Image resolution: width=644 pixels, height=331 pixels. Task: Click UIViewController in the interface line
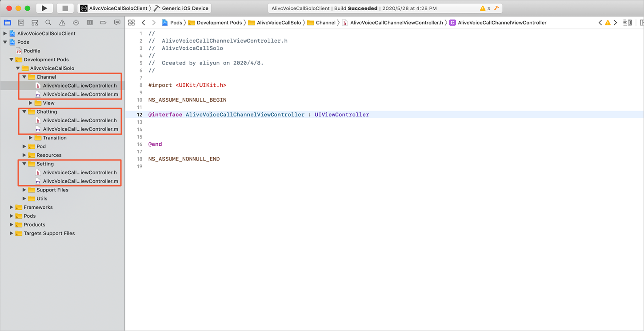(x=342, y=115)
